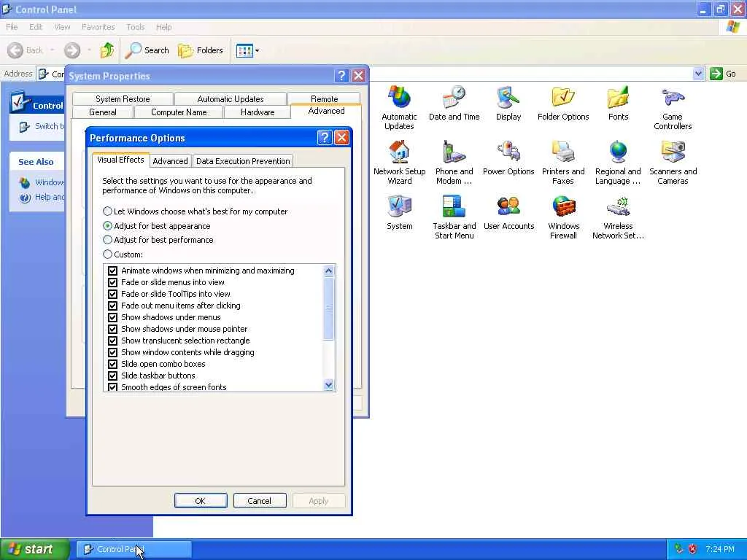Click the Folders toolbar button
The width and height of the screenshot is (747, 560).
click(x=200, y=50)
